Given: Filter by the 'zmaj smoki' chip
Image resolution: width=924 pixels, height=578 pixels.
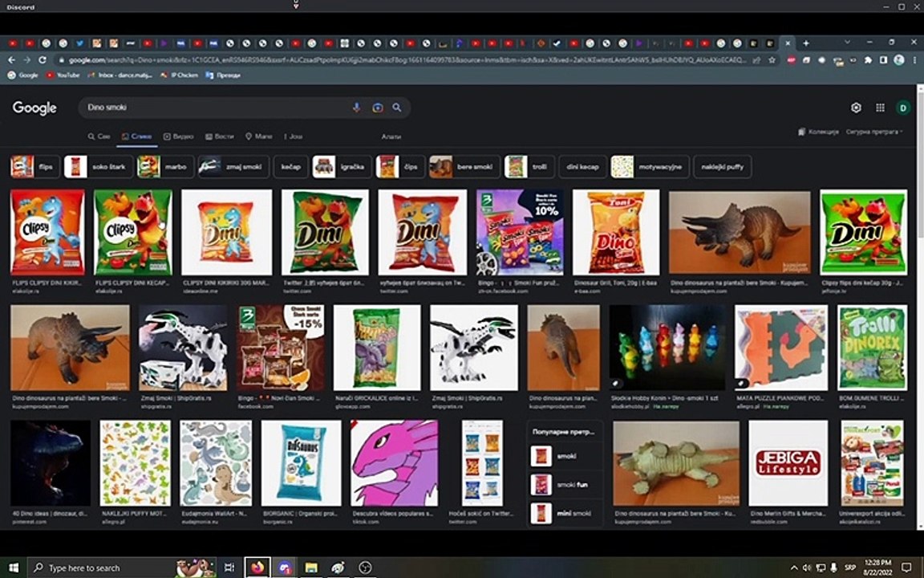Looking at the screenshot, I should tap(233, 167).
